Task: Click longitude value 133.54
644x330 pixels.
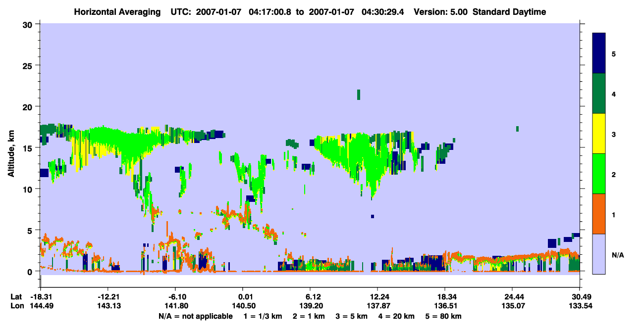Action: click(x=580, y=306)
